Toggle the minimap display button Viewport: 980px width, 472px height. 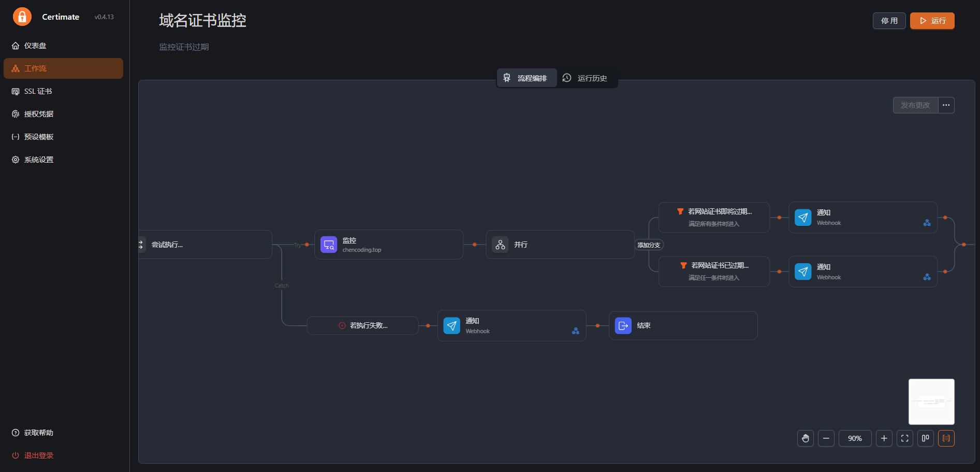[x=946, y=438]
